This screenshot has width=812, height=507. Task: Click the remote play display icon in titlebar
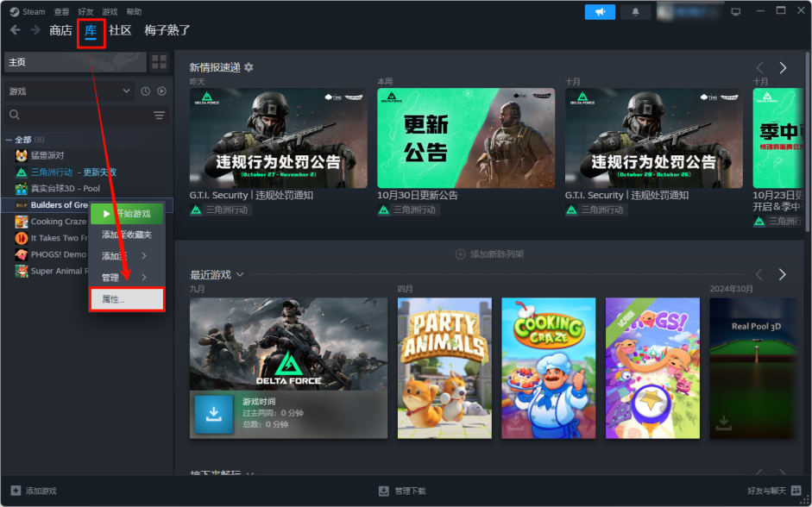coord(737,11)
